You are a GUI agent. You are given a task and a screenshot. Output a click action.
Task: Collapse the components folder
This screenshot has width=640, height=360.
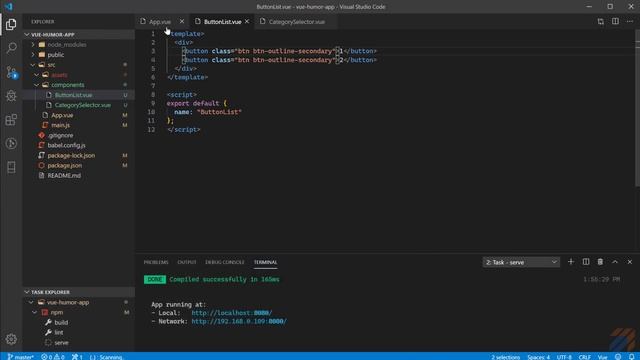pyautogui.click(x=37, y=85)
